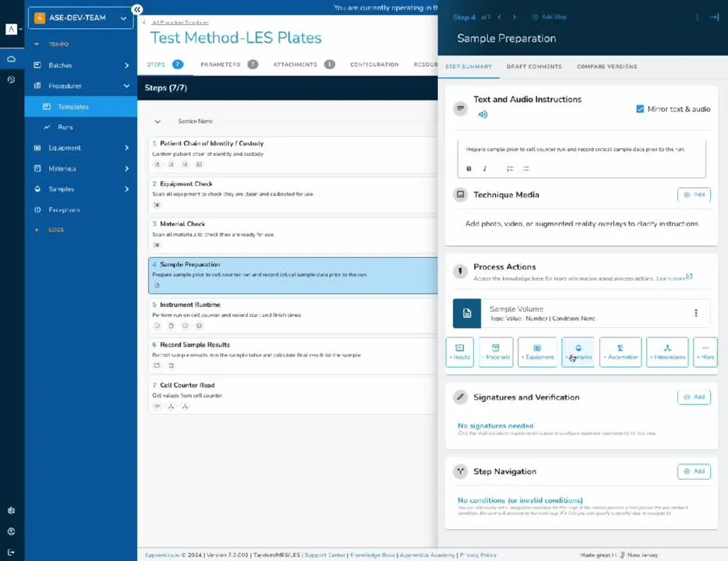This screenshot has height=561, width=728.
Task: Go back via the All Procedure Templates link
Action: point(180,23)
